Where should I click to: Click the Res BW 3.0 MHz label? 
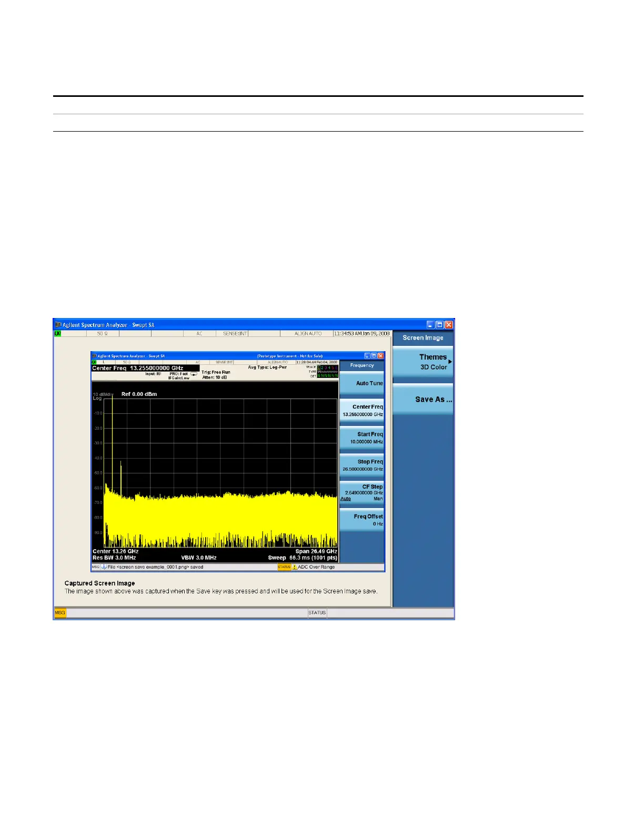(x=114, y=558)
